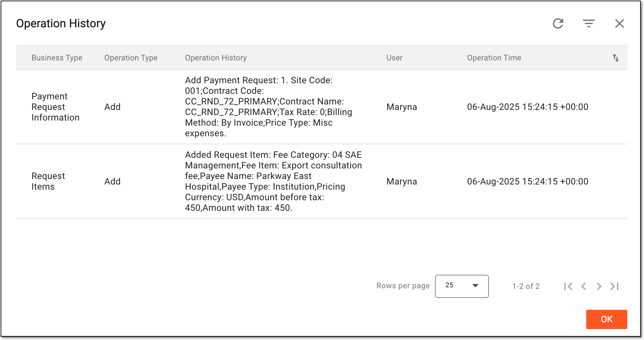
Task: Click Maryna in Payment Request Information row
Action: 402,107
